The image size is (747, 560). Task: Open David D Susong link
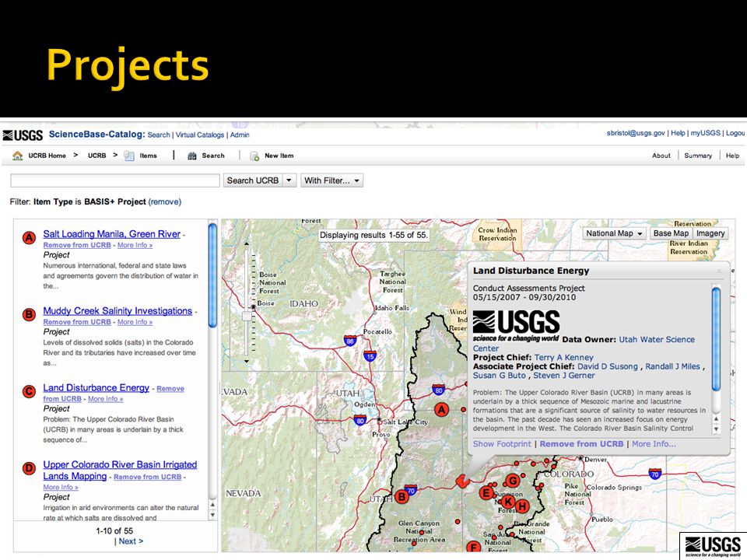608,366
